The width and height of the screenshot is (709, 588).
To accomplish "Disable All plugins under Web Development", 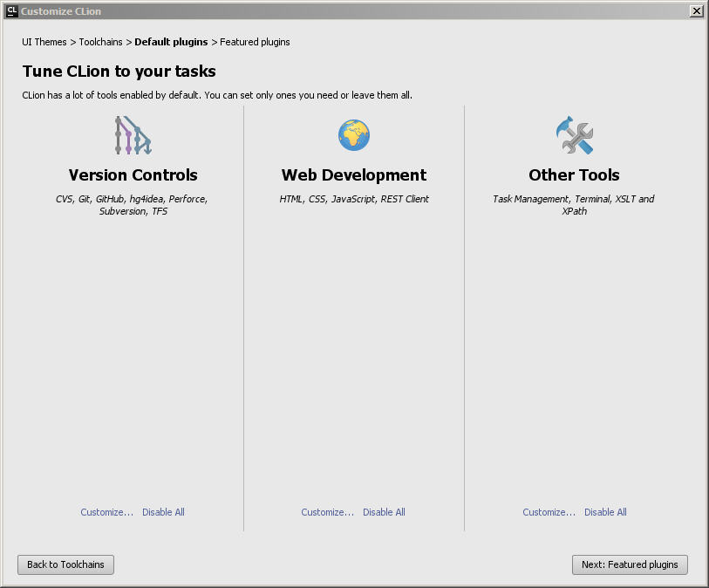I will (x=384, y=512).
